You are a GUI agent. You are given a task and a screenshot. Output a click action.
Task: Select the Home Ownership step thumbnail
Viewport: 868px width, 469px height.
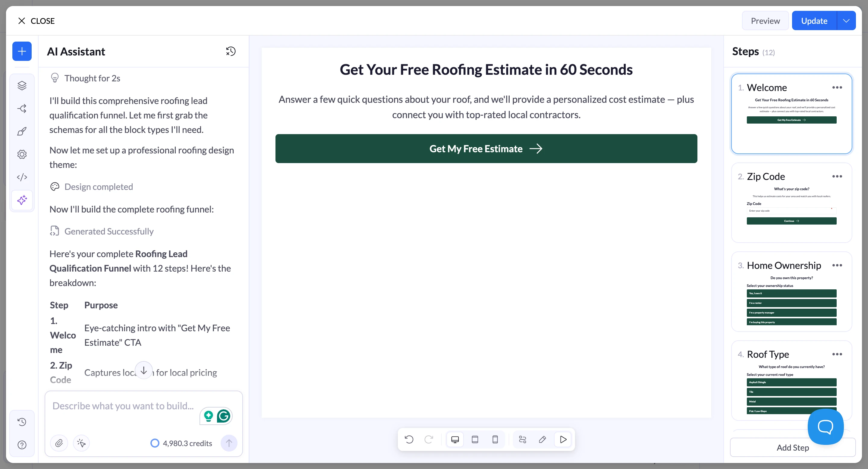[x=791, y=292]
